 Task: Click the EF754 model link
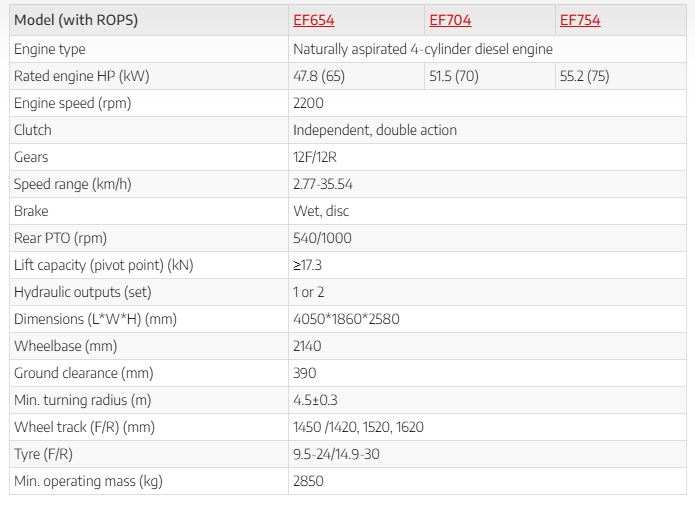point(580,20)
